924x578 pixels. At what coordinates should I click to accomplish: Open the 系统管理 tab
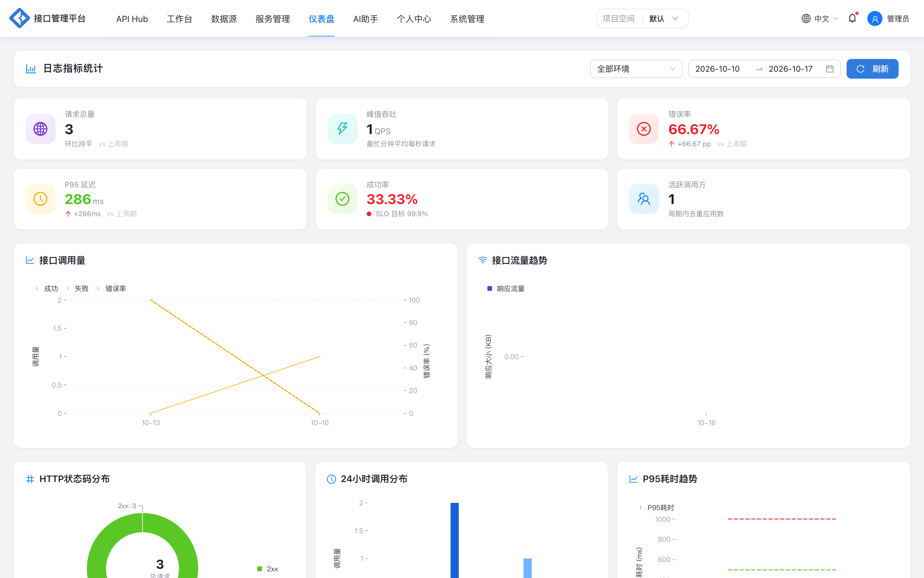click(x=467, y=19)
